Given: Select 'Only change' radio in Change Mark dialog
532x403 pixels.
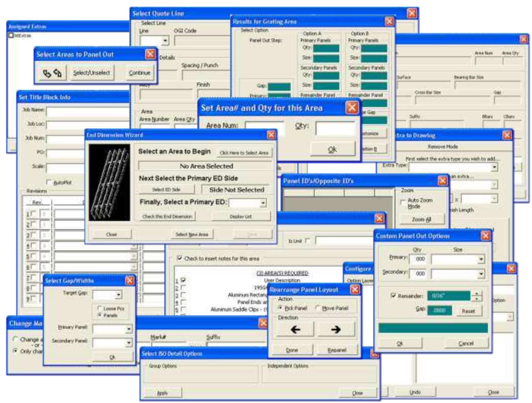Looking at the screenshot, I should (x=15, y=351).
